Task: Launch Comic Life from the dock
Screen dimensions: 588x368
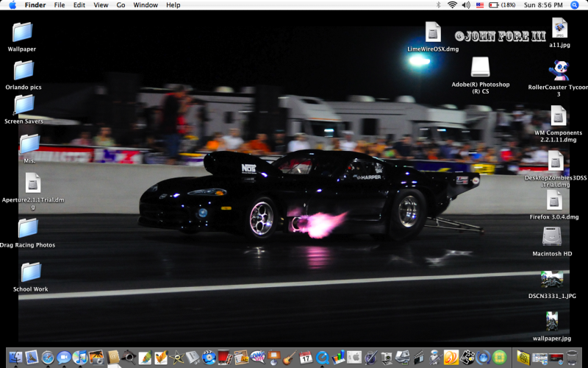Action: coord(257,358)
